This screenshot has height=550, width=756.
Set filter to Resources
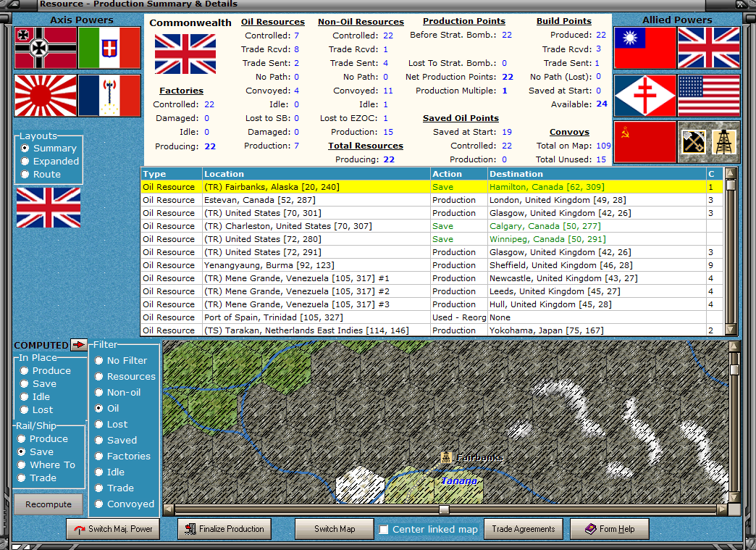tap(125, 376)
